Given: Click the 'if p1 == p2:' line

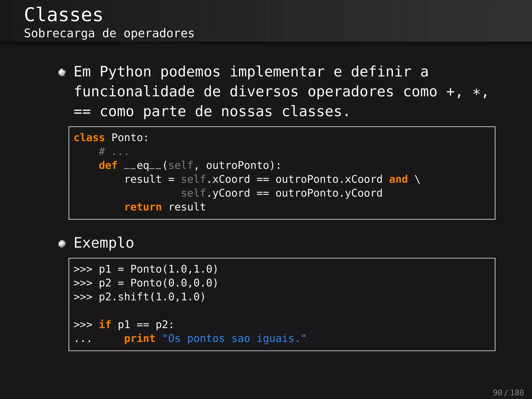Looking at the screenshot, I should tap(123, 325).
